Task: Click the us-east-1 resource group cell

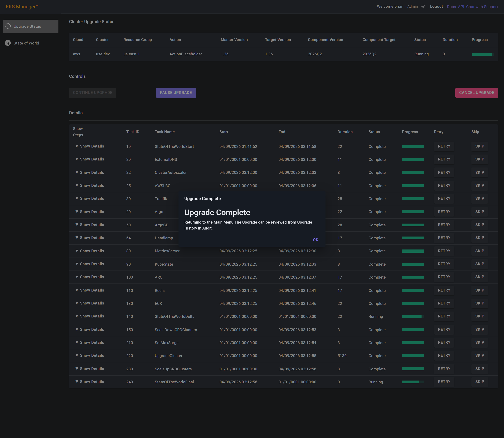Action: [x=131, y=54]
